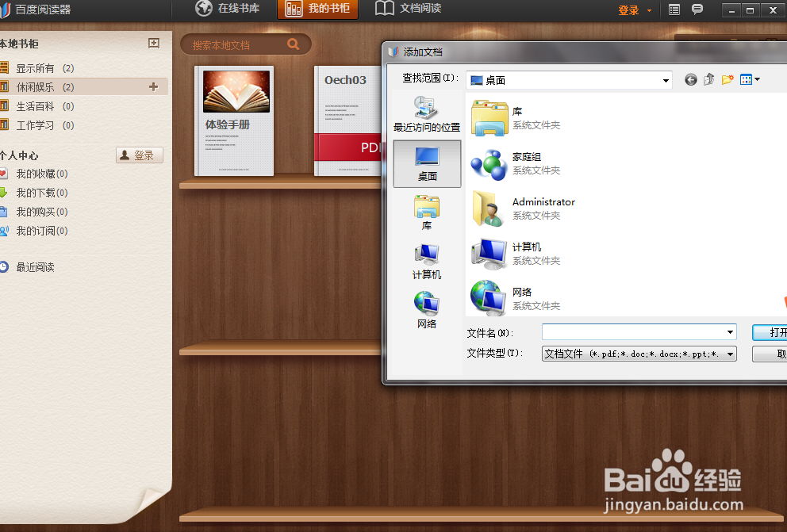Open 我的订阅(0) subscriptions
Viewport: 787px width, 532px height.
42,232
